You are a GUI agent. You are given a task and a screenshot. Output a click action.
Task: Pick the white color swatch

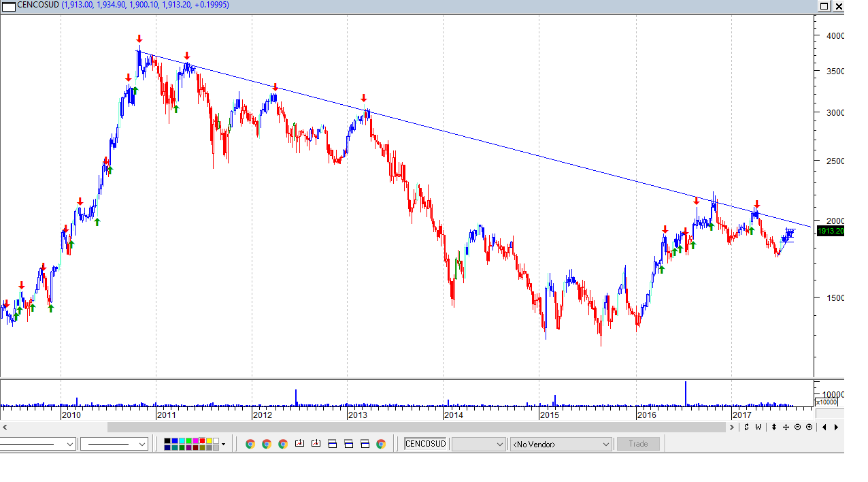click(216, 440)
